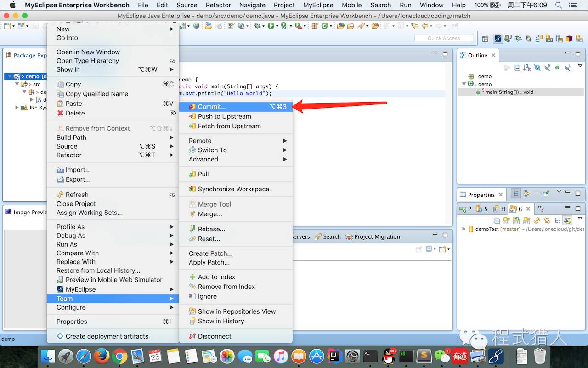Collapse the demo class in Outline
This screenshot has width=588, height=368.
tap(464, 84)
